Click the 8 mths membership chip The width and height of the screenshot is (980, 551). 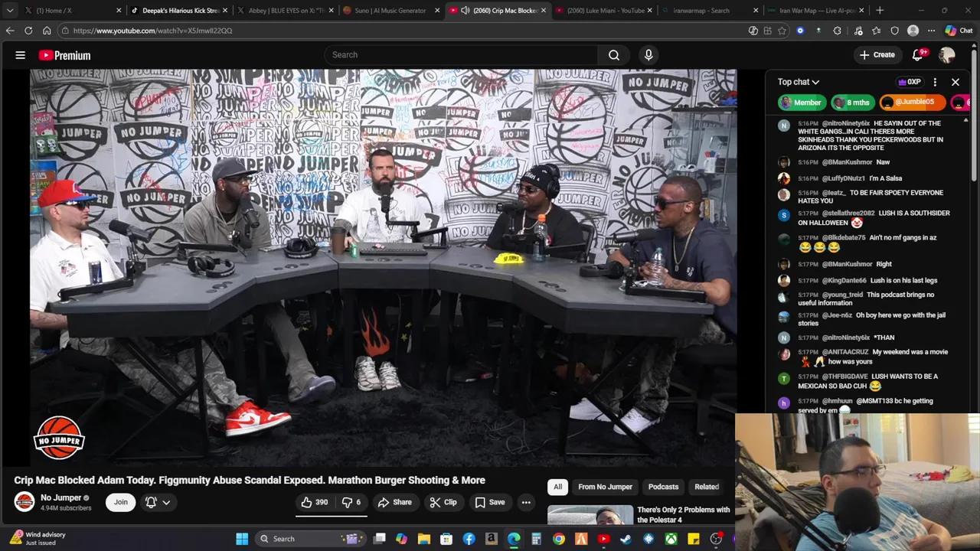point(852,103)
